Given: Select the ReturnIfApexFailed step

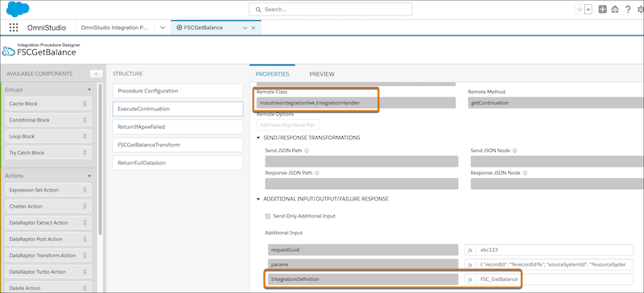Looking at the screenshot, I should 178,127.
